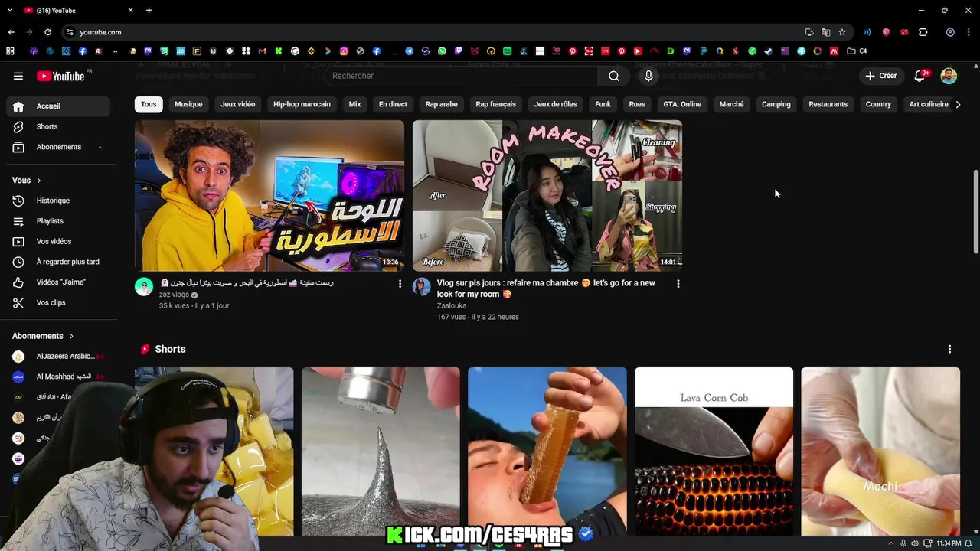
Task: Open the Room Makeover video thumbnail
Action: pyautogui.click(x=547, y=195)
